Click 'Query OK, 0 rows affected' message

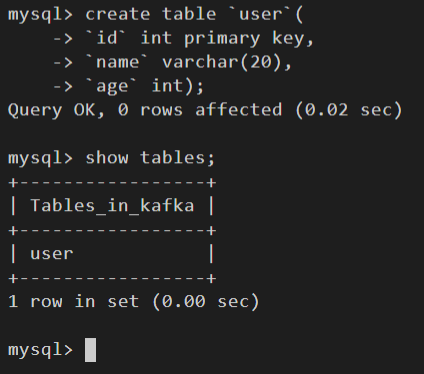point(145,110)
